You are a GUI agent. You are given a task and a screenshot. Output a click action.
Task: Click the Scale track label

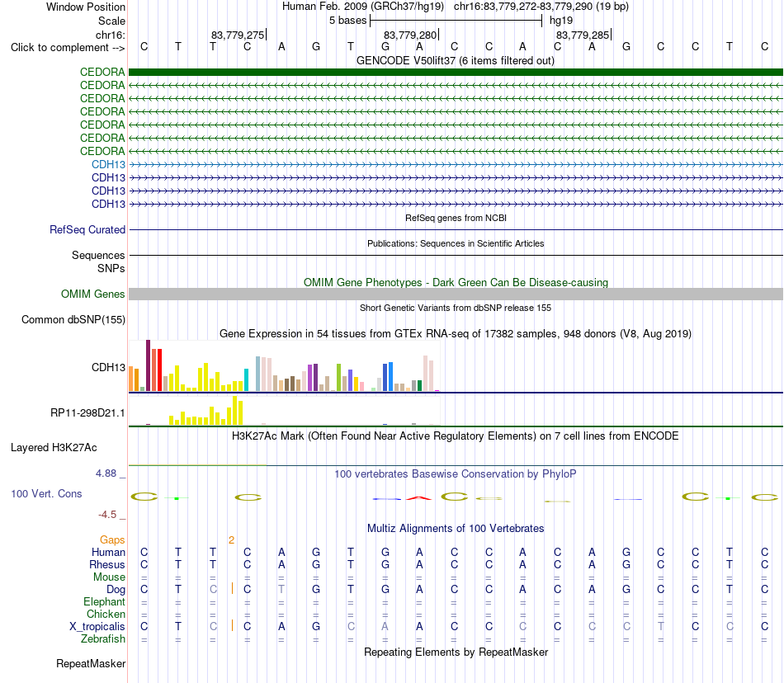coord(111,21)
